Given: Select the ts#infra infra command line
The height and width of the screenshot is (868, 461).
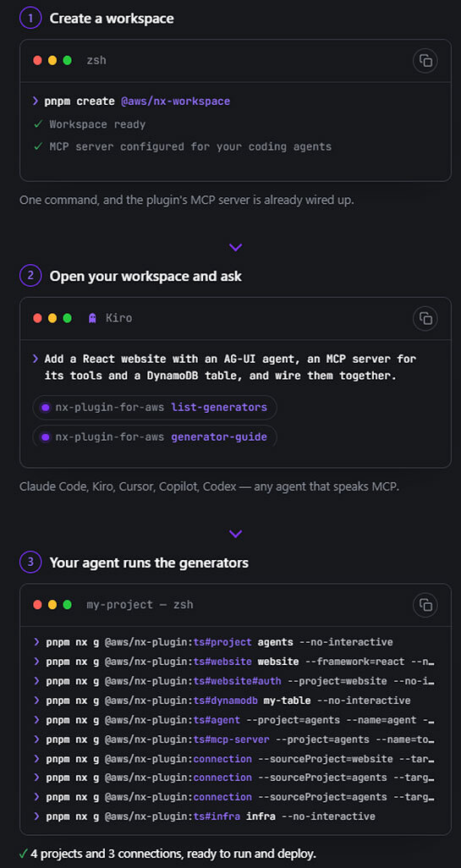Looking at the screenshot, I should [x=204, y=816].
